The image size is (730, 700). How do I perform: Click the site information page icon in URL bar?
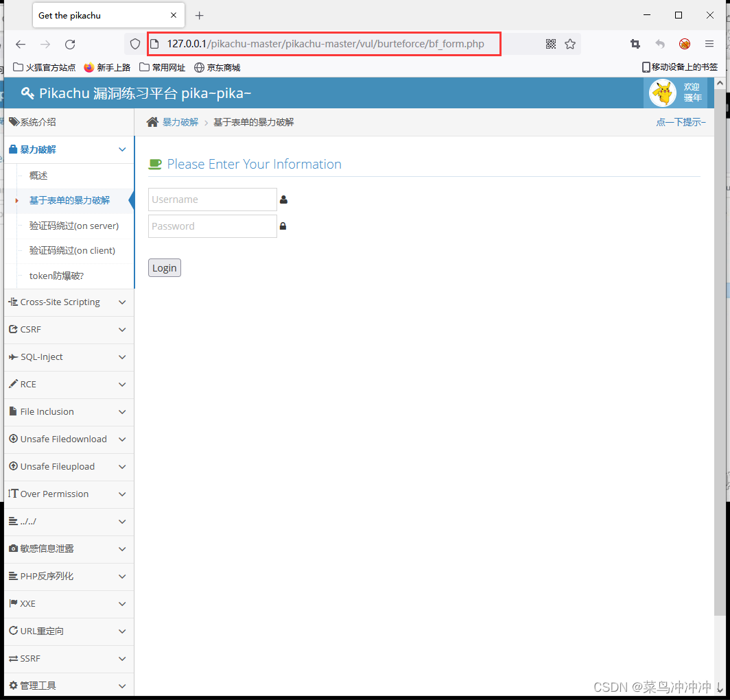click(x=154, y=44)
